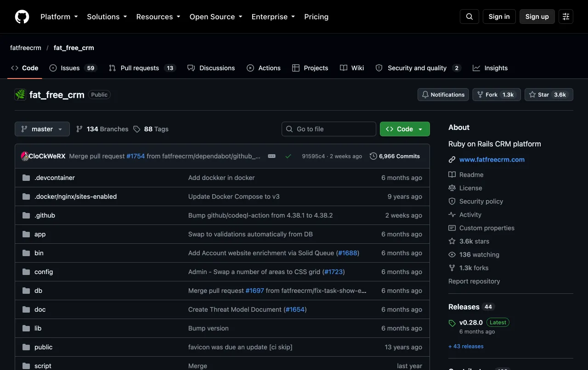Click the GitHub logo icon
Screen dimensions: 588x370
pos(22,17)
